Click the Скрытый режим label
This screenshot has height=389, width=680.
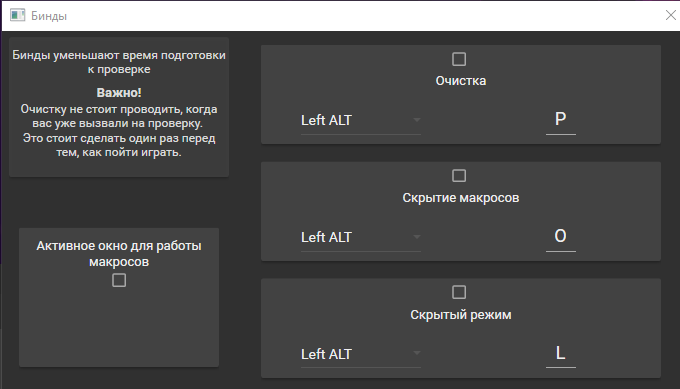[x=461, y=314]
